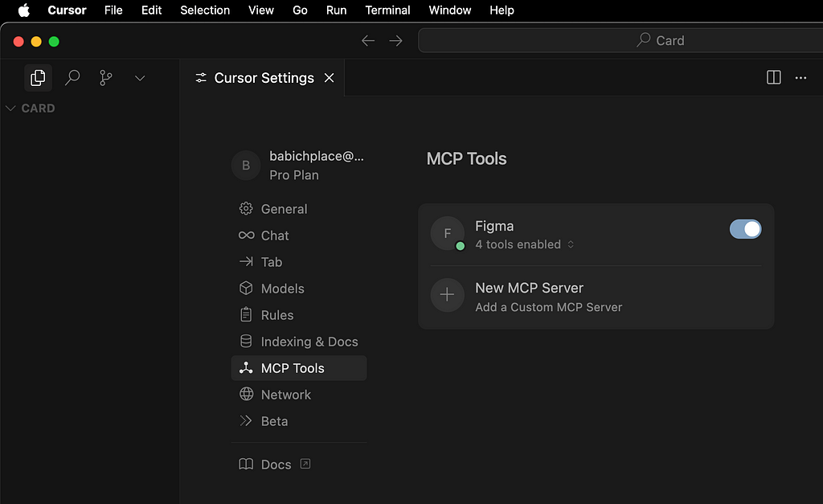Open the Cursor application menu
This screenshot has width=823, height=504.
pos(67,10)
